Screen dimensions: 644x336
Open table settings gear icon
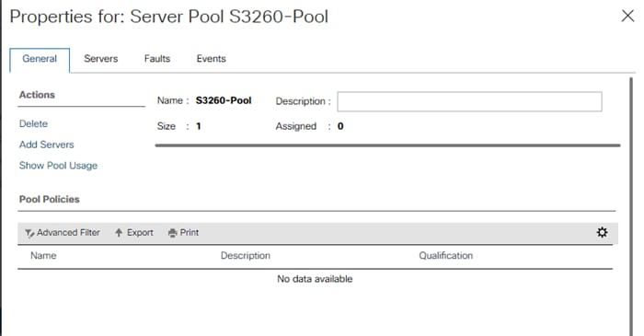(x=602, y=233)
